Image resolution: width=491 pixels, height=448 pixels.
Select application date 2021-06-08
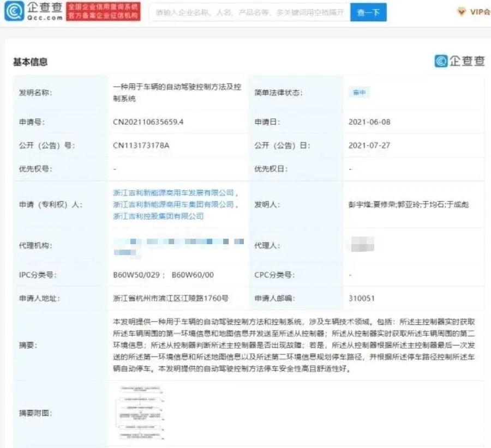369,122
